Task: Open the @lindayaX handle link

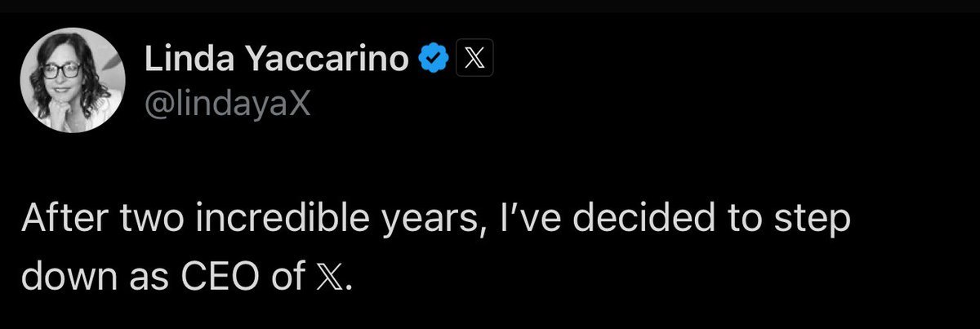Action: coord(227,104)
